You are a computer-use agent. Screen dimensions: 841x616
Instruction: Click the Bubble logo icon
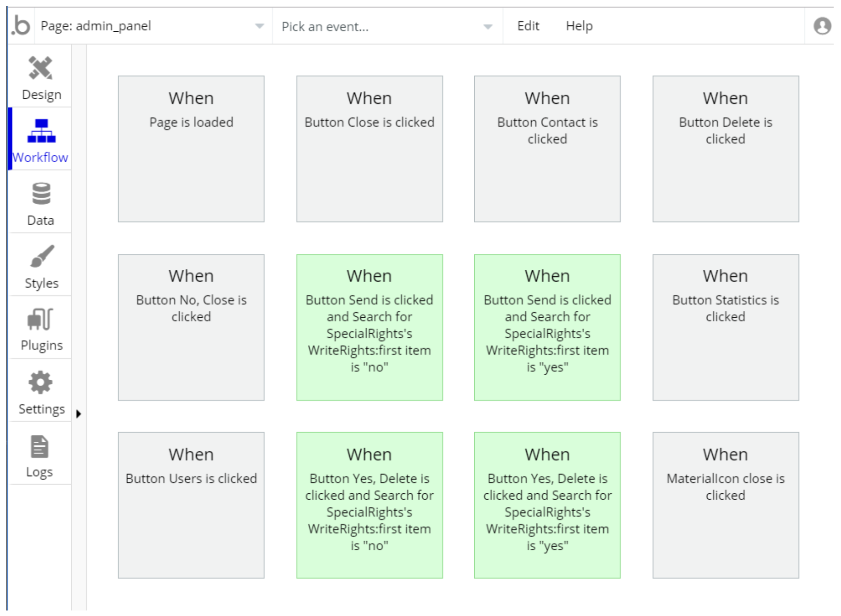(21, 26)
